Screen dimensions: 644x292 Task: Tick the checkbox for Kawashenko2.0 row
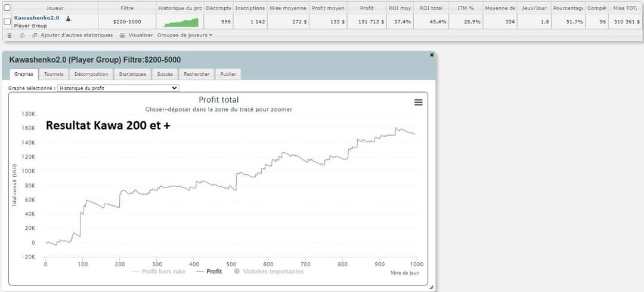click(7, 21)
